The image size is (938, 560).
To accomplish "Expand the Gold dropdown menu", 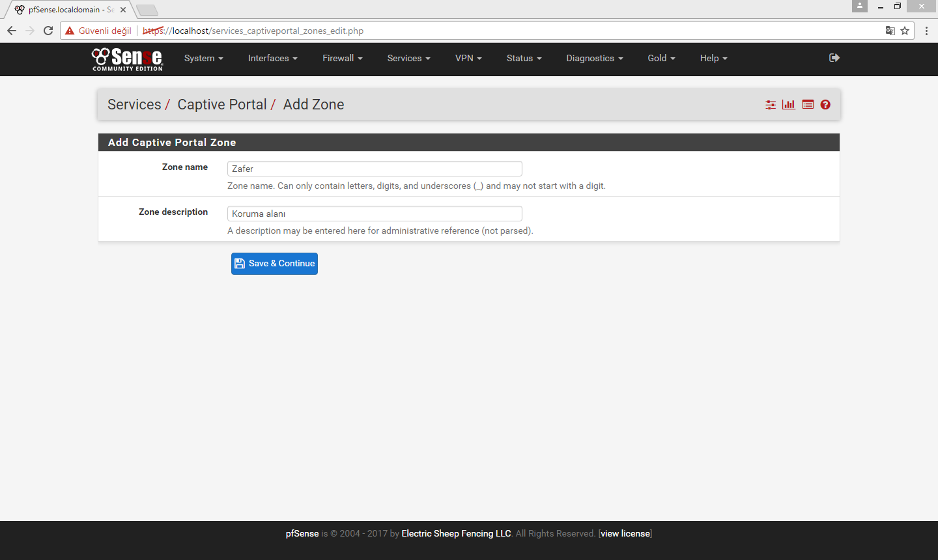I will 661,58.
